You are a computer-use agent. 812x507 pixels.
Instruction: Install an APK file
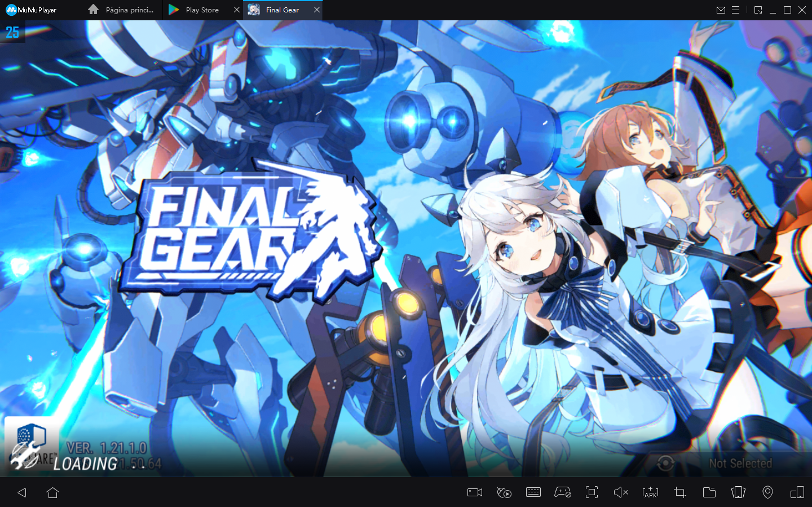pyautogui.click(x=650, y=492)
